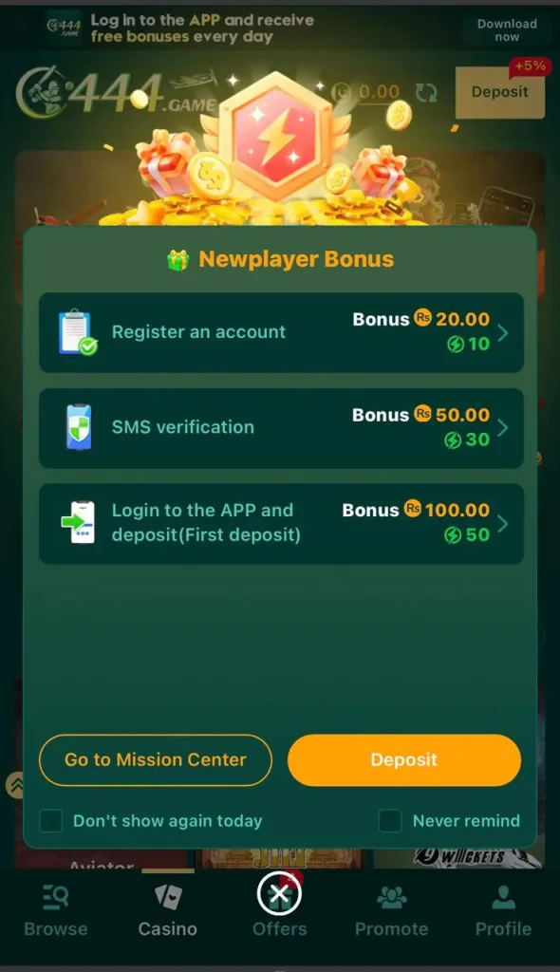Click the clipboard icon beside Register an account
This screenshot has height=972, width=560.
point(78,332)
